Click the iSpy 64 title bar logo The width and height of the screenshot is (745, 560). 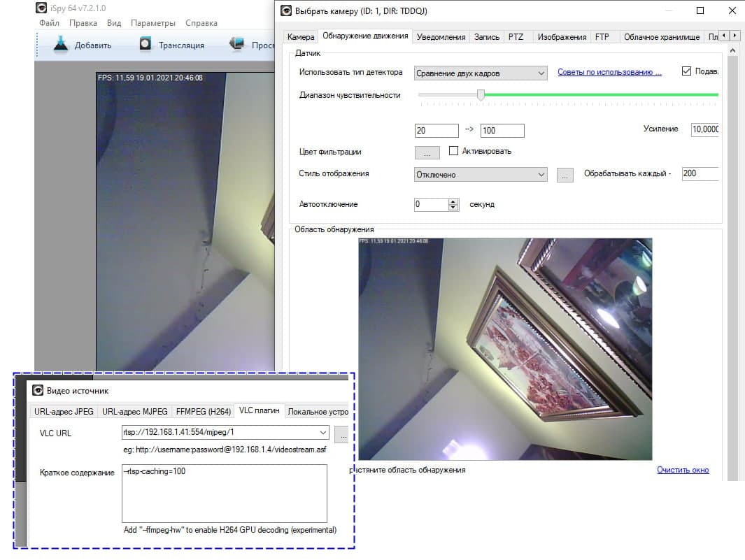[x=42, y=8]
